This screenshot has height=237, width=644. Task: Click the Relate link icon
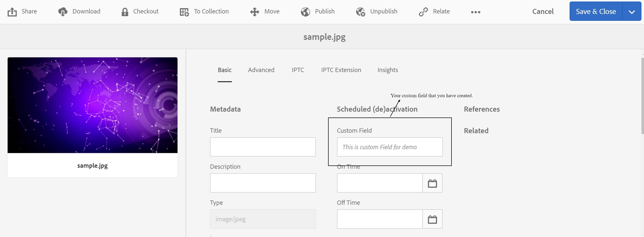[x=423, y=12]
